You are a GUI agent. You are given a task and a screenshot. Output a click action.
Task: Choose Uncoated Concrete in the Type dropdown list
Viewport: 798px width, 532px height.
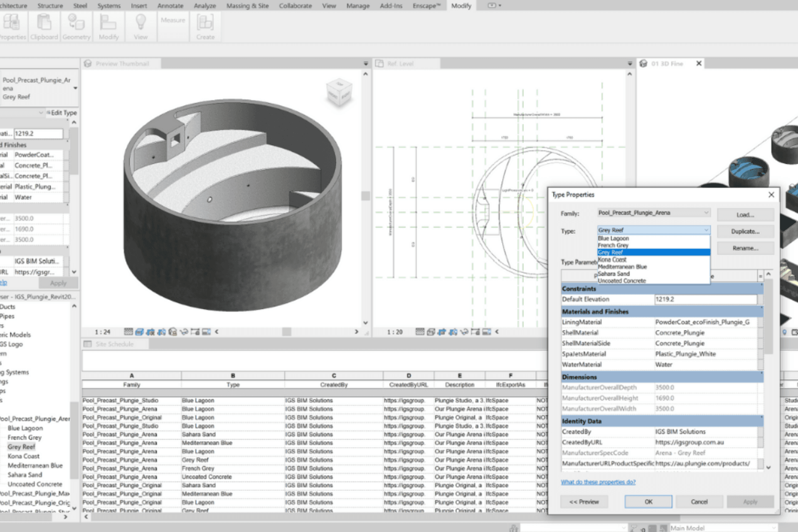pyautogui.click(x=621, y=281)
